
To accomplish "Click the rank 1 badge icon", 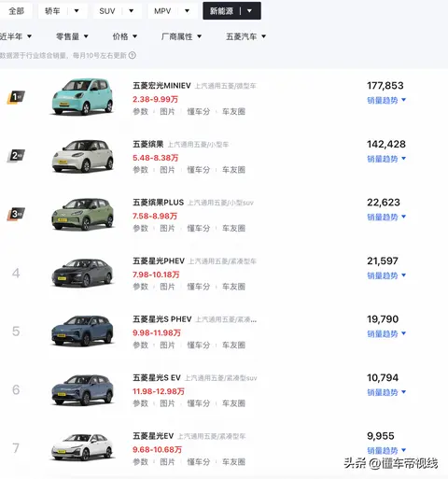I will click(16, 97).
